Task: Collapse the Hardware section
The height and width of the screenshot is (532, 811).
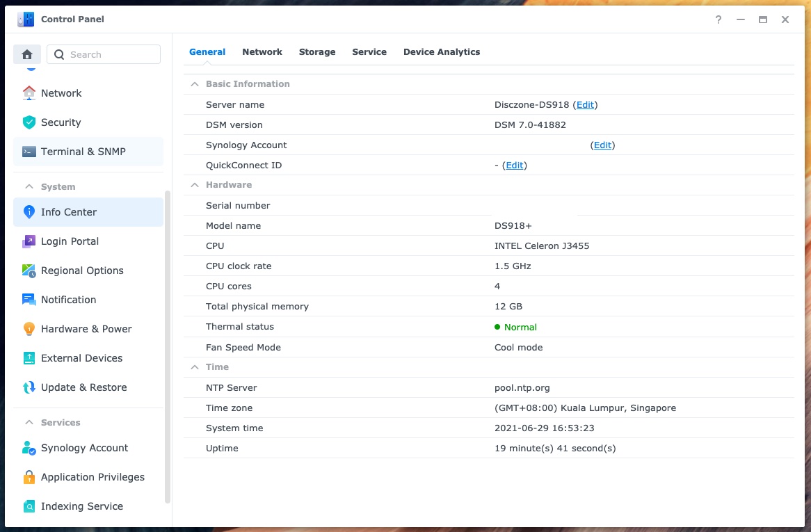Action: [x=195, y=184]
